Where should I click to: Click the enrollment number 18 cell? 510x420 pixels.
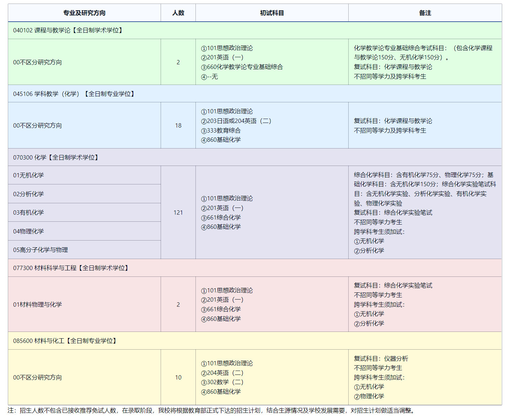point(178,125)
